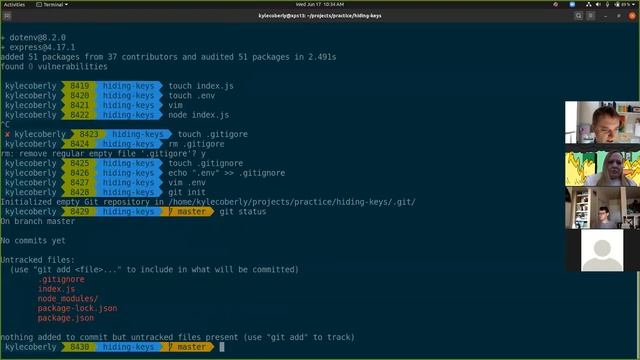Image resolution: width=640 pixels, height=360 pixels.
Task: Click the 'rm: remove regular empty file' prompt line
Action: [x=103, y=154]
